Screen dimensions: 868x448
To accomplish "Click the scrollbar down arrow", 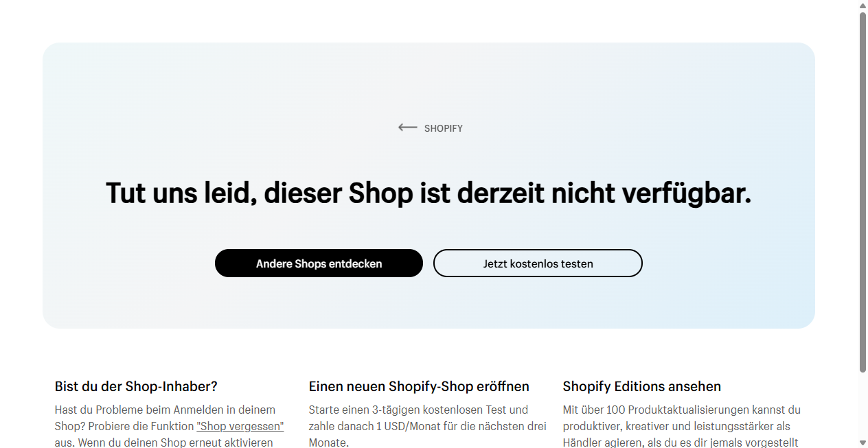I will point(863,443).
